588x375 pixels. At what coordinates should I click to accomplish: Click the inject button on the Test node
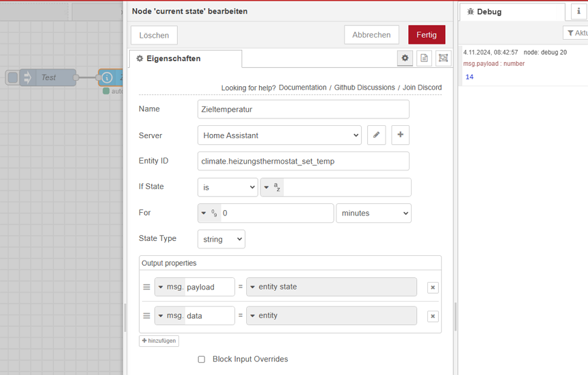click(13, 78)
